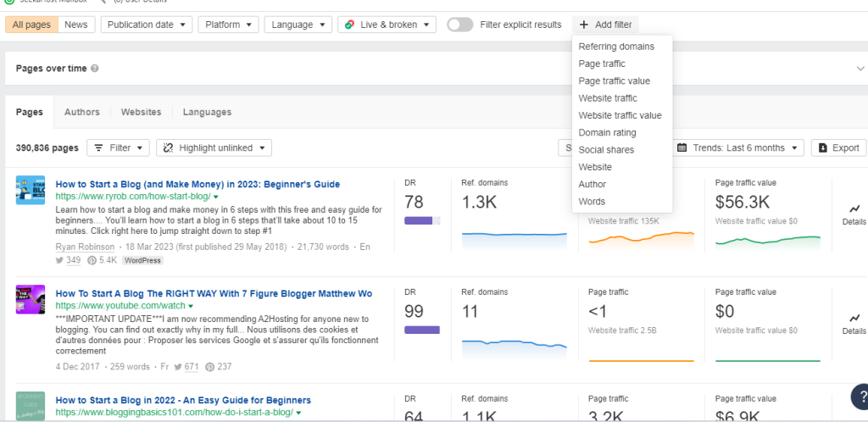Viewport: 868px width, 422px height.
Task: Click the Pages over time help icon
Action: point(95,69)
